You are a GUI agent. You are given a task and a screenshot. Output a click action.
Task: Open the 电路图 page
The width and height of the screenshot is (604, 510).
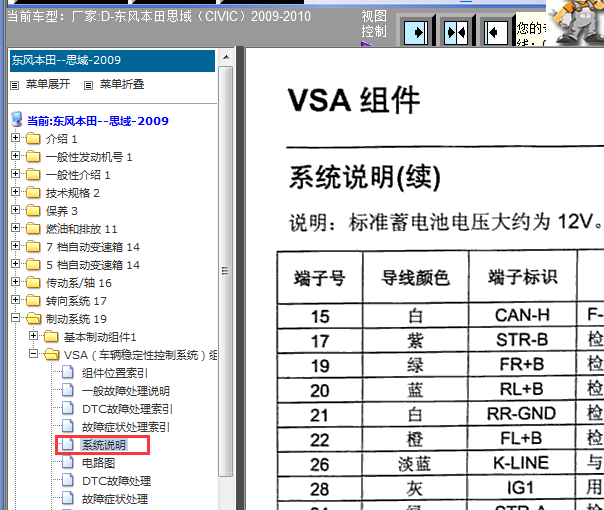[x=98, y=463]
